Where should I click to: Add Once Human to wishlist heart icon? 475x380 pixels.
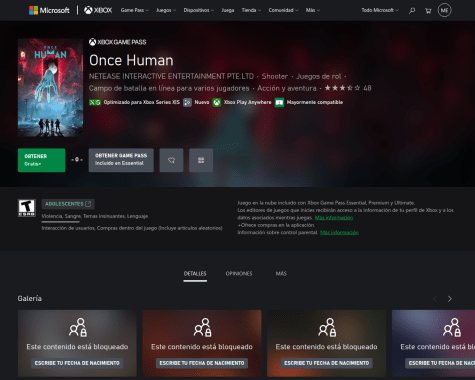(x=171, y=160)
